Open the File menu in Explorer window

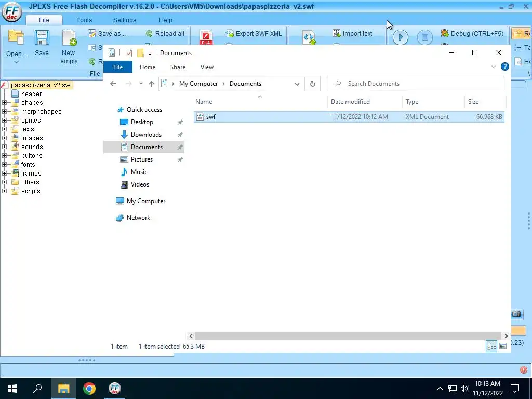(x=118, y=67)
